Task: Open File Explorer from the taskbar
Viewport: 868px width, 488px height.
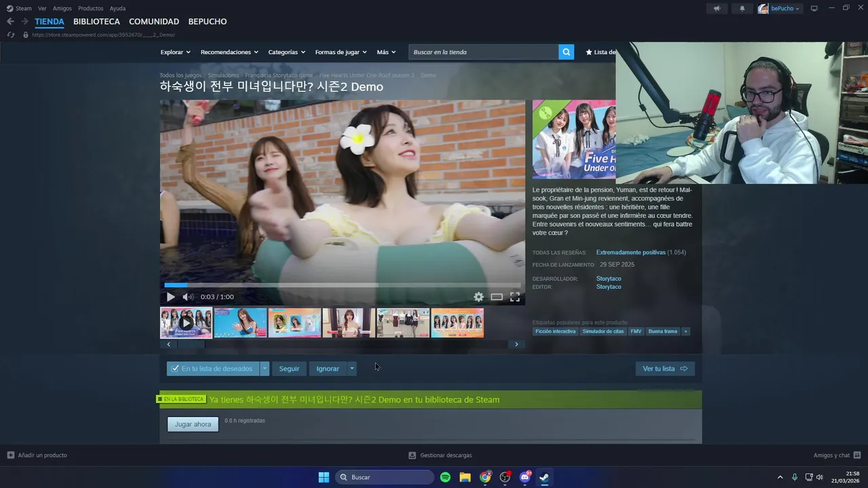Action: [465, 477]
